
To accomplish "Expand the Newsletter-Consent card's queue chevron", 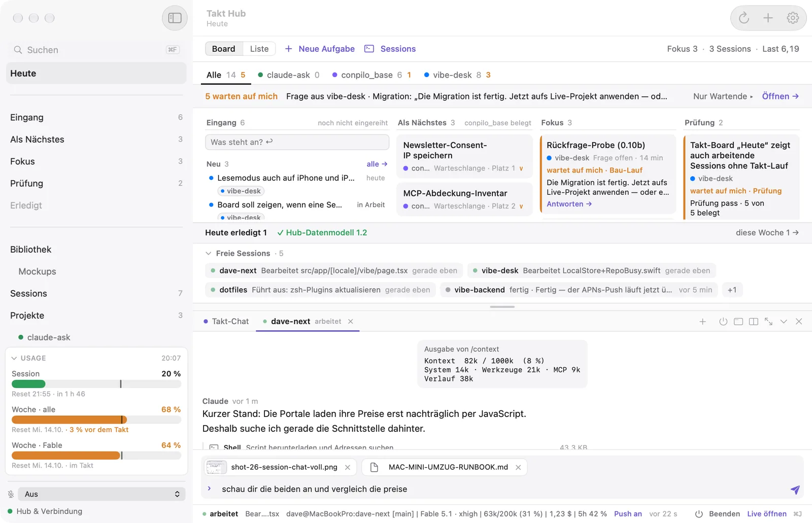I will point(521,168).
